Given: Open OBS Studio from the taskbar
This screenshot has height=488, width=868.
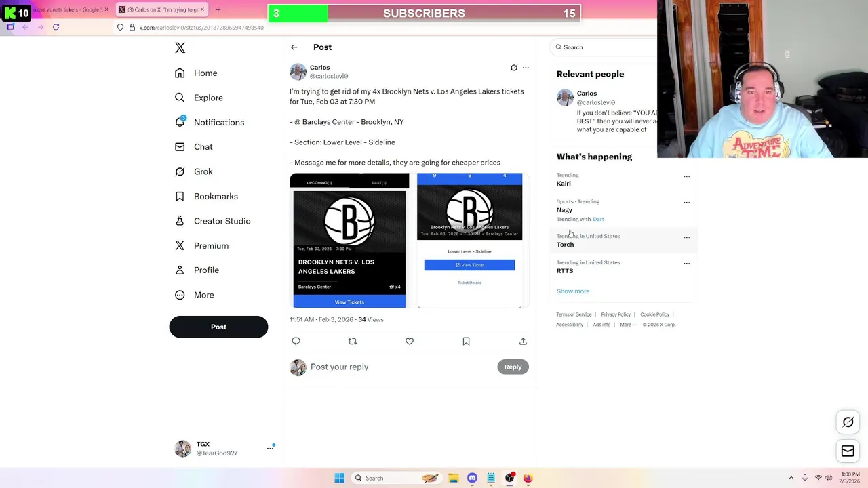Looking at the screenshot, I should tap(509, 479).
